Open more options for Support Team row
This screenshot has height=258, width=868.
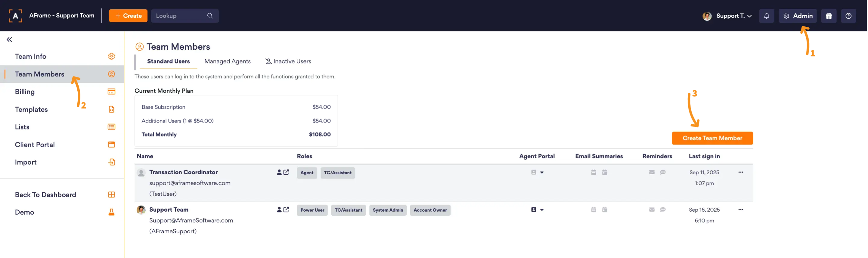tap(740, 210)
